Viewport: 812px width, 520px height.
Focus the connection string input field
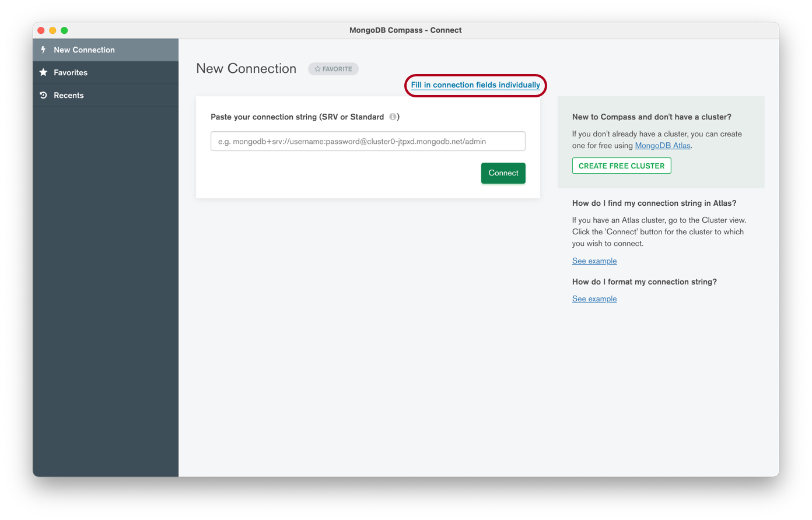coord(368,141)
